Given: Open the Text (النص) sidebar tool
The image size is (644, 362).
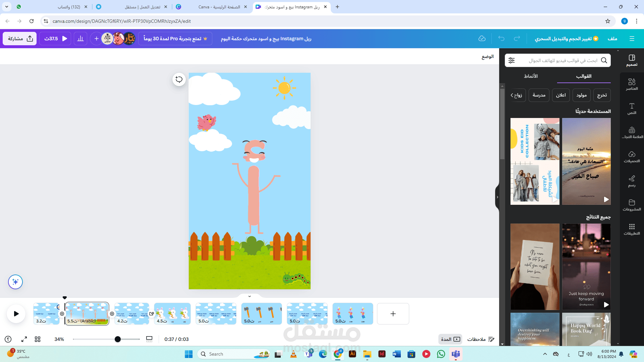Looking at the screenshot, I should click(632, 108).
